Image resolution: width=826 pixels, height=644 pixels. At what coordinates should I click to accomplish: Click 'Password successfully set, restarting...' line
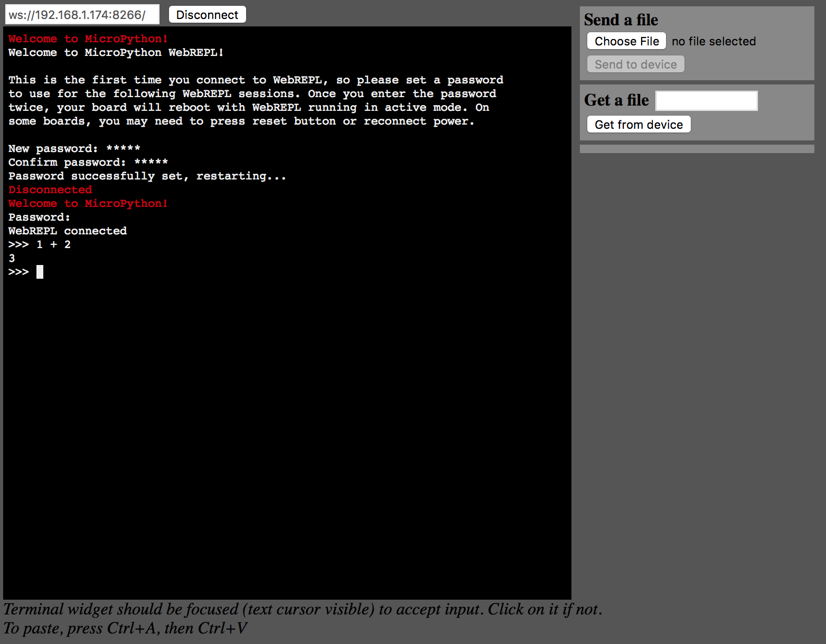pos(147,176)
